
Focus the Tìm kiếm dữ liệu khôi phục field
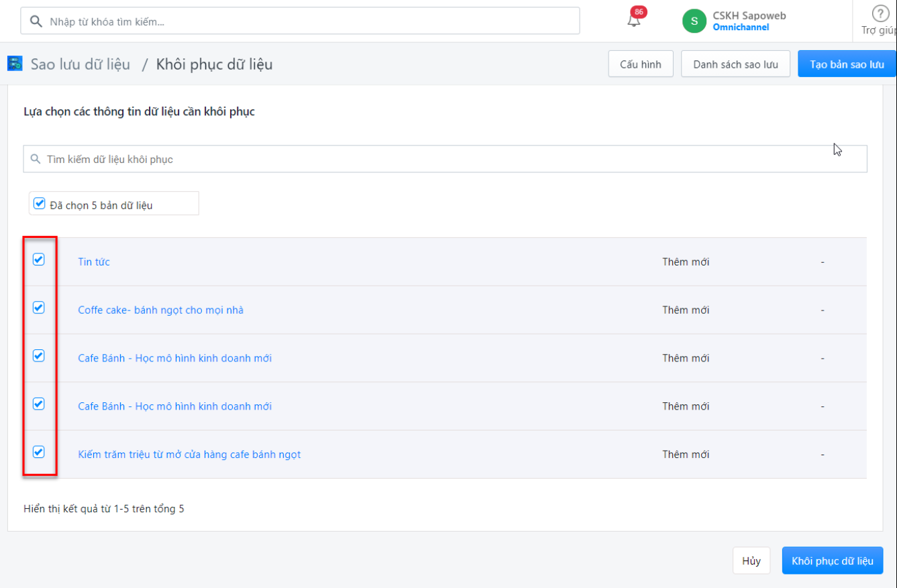[x=445, y=159]
